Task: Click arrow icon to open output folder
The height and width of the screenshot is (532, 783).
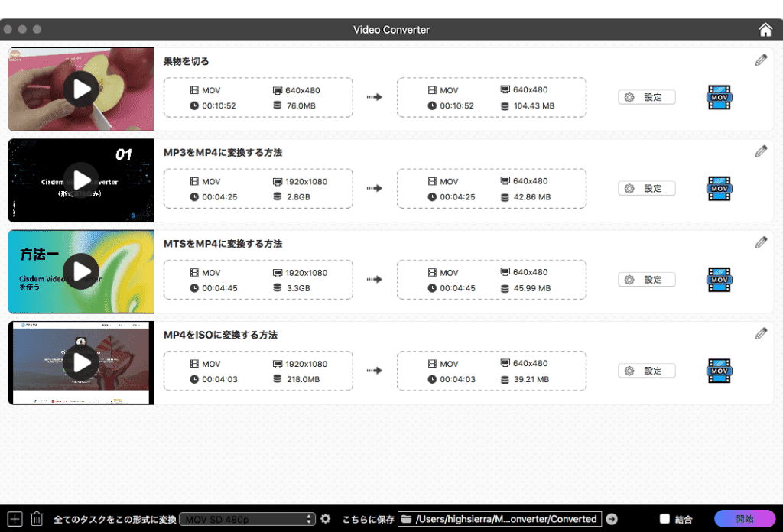Action: [x=612, y=519]
